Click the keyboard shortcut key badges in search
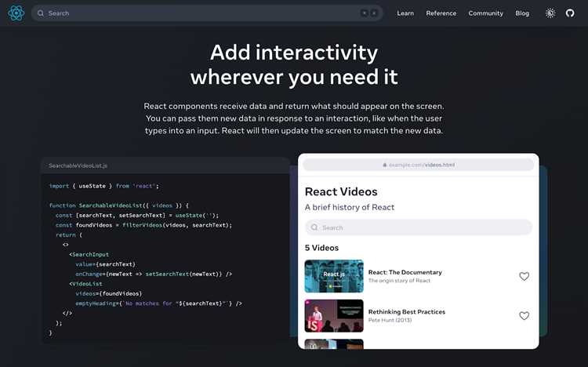Image resolution: width=588 pixels, height=367 pixels. click(369, 13)
